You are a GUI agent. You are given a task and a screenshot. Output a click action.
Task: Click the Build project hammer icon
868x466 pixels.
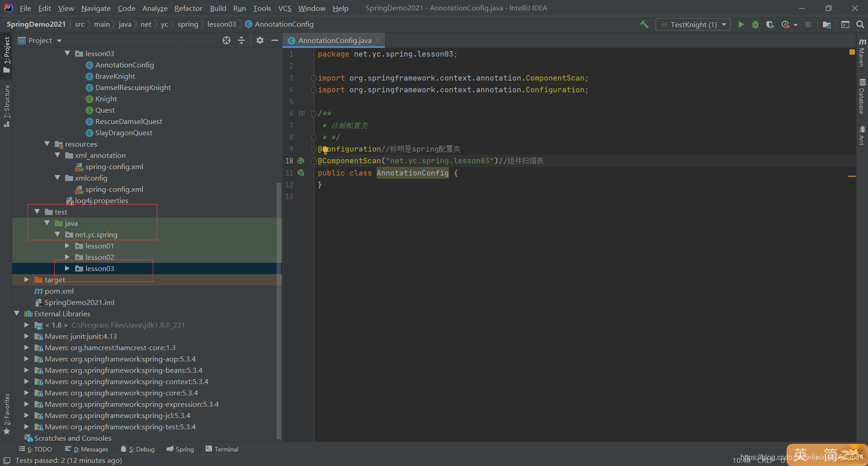644,24
